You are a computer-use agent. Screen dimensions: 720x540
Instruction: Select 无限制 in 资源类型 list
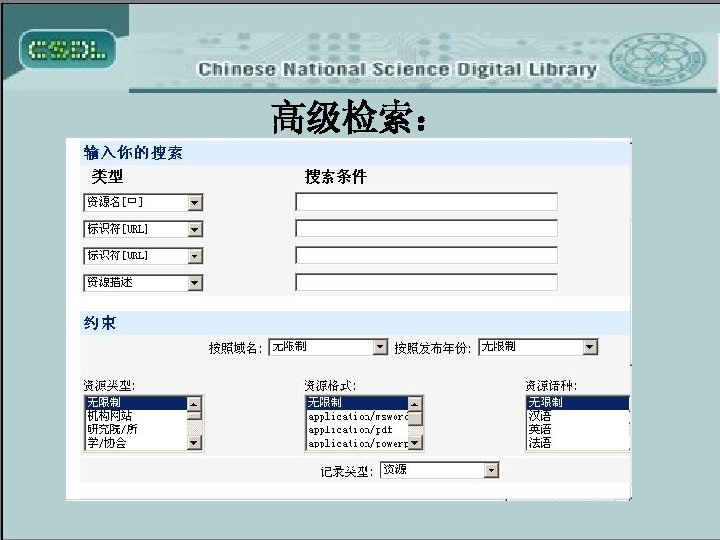pos(136,402)
